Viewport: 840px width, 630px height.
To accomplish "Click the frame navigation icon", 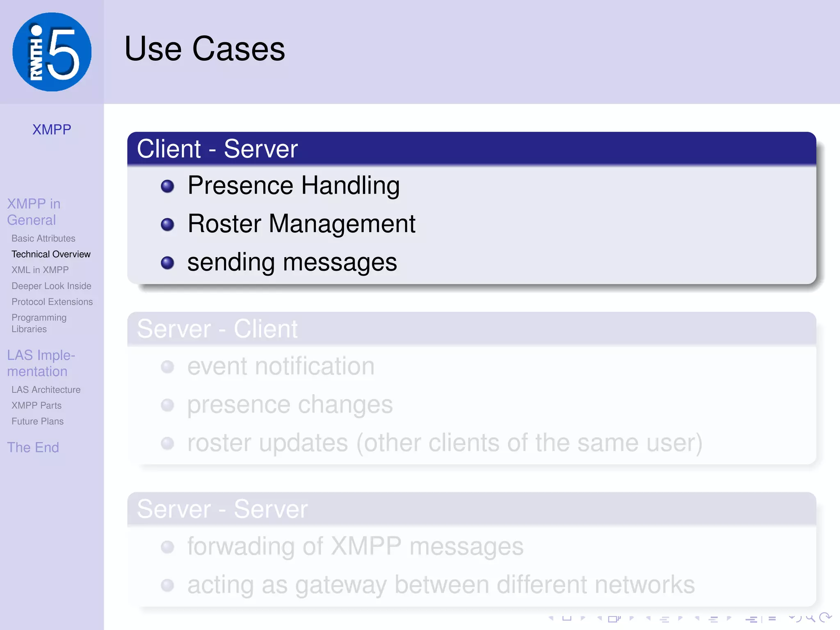I will [x=614, y=619].
